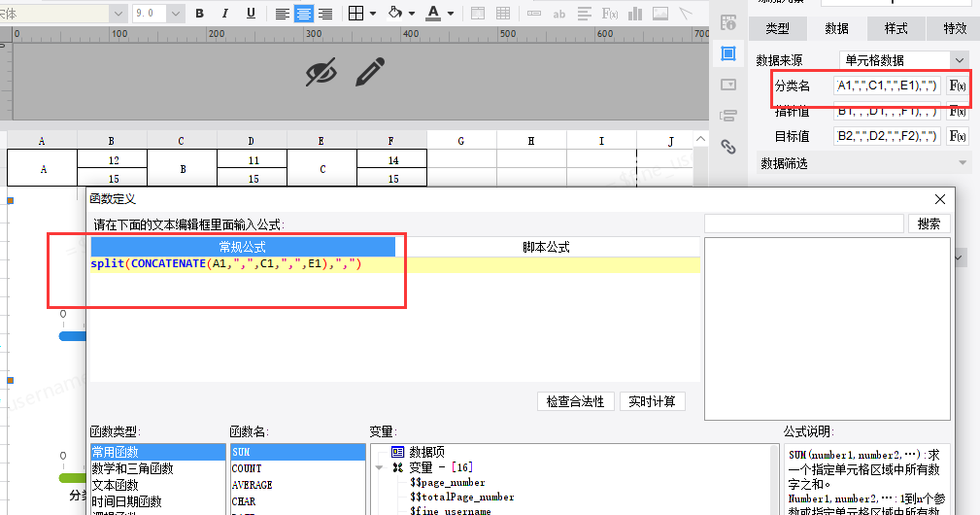Viewport: 980px width, 515px height.
Task: Select CHAR in function list
Action: (297, 501)
